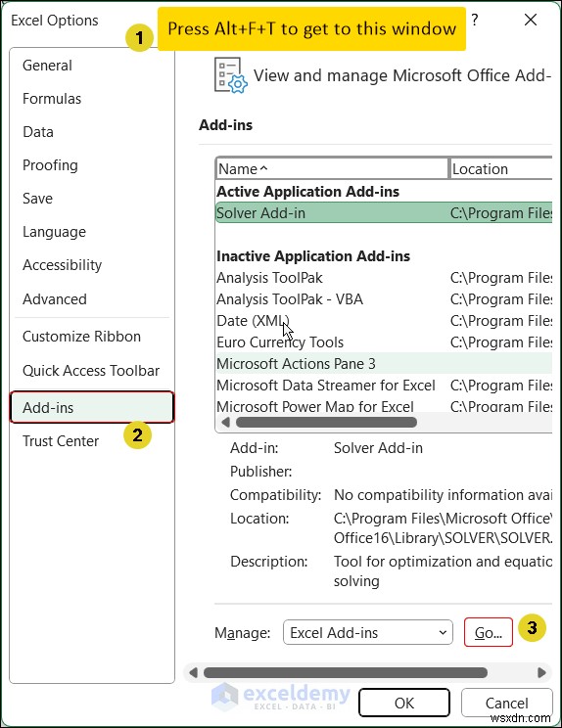This screenshot has width=562, height=728.
Task: Select Analysis ToolPak - VBA row
Action: [384, 299]
